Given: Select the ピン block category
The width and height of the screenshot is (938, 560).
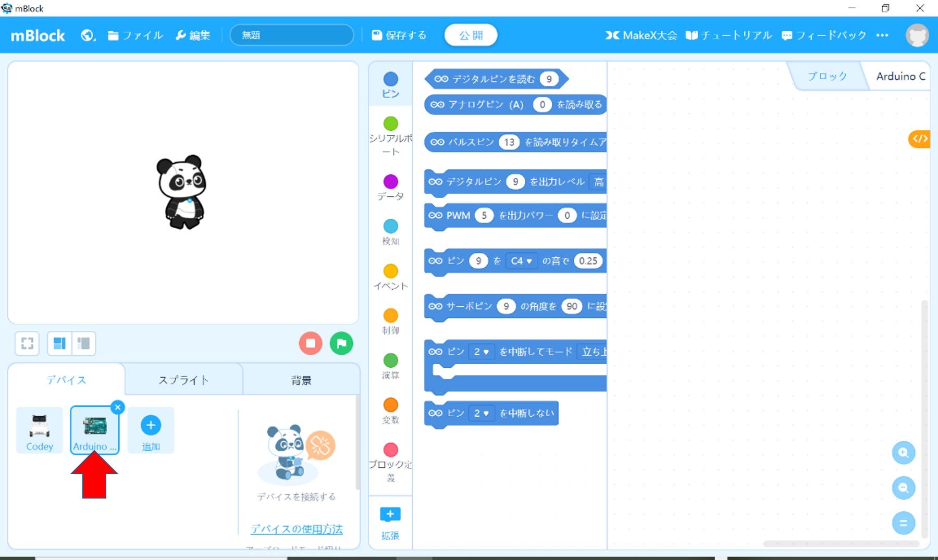Looking at the screenshot, I should 390,84.
